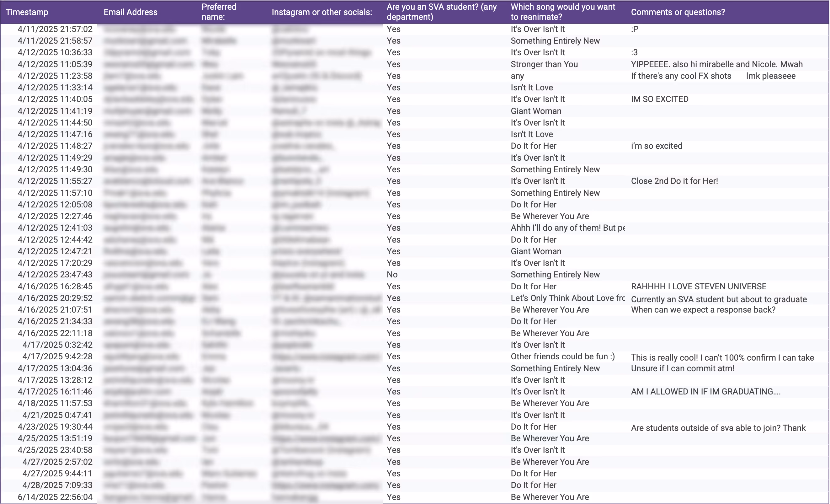Click the 'RAHHHH I LOVE STEVEN UNIVERSE' comment
The height and width of the screenshot is (504, 830).
[698, 286]
